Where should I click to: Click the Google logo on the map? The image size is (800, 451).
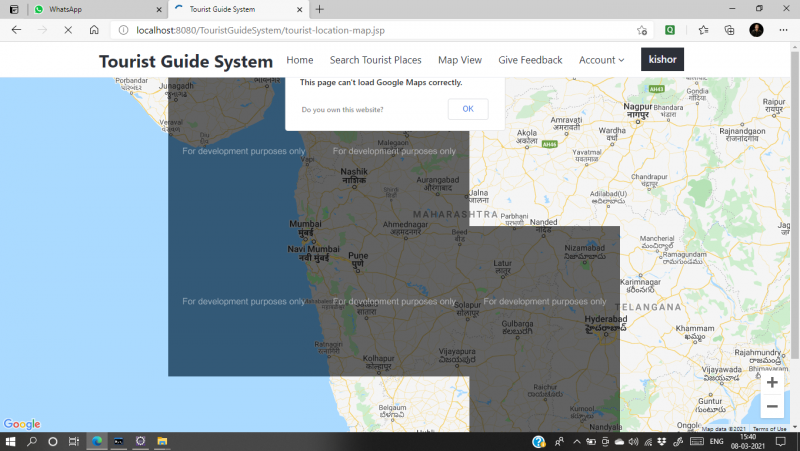point(22,424)
